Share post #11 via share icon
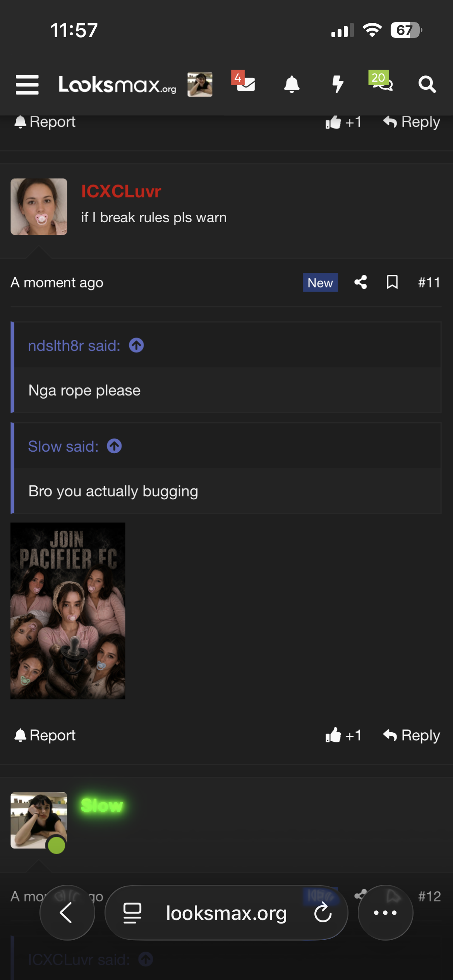 point(360,282)
